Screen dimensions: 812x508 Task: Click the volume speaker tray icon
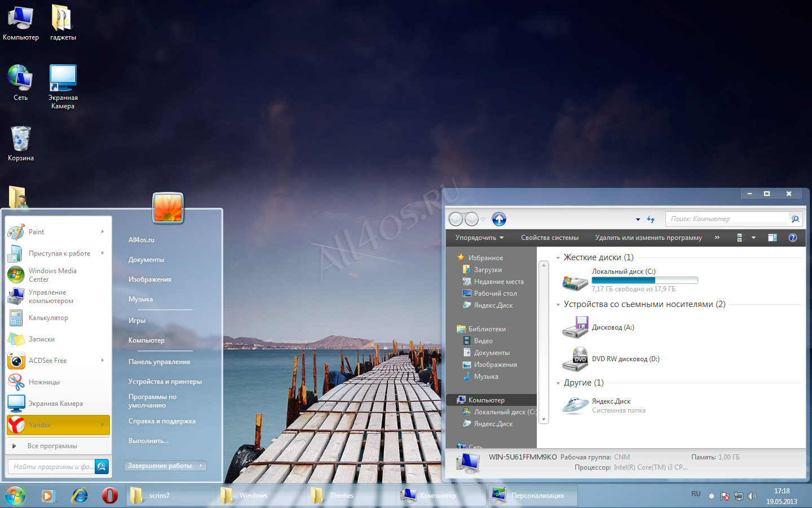[x=752, y=496]
